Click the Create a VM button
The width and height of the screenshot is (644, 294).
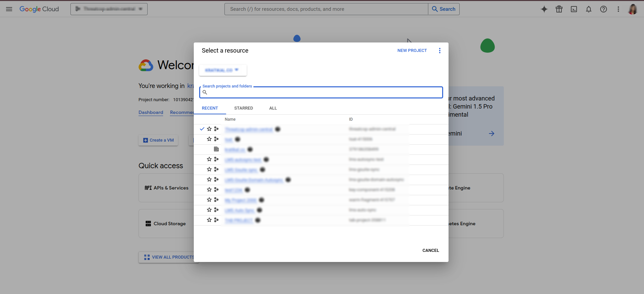(158, 140)
